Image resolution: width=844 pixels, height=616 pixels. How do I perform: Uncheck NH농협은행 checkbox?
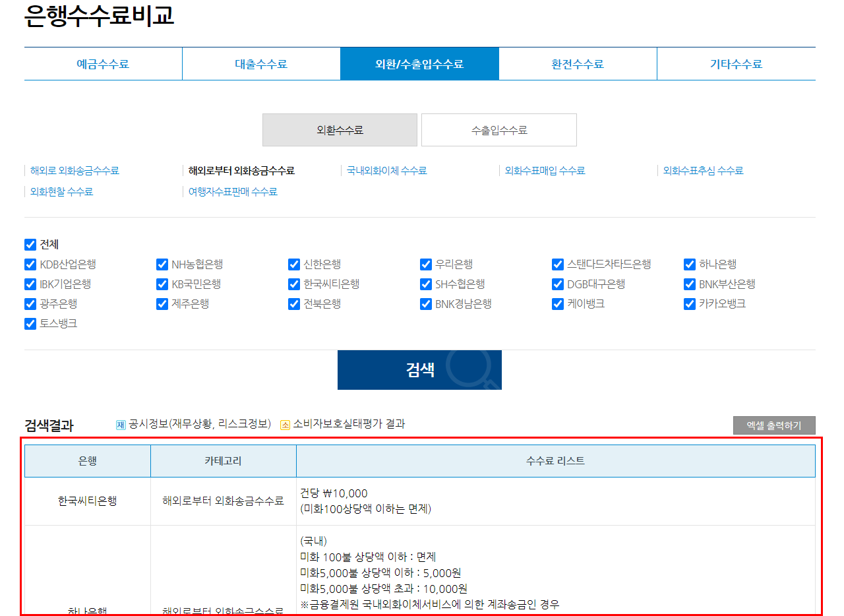coord(162,264)
